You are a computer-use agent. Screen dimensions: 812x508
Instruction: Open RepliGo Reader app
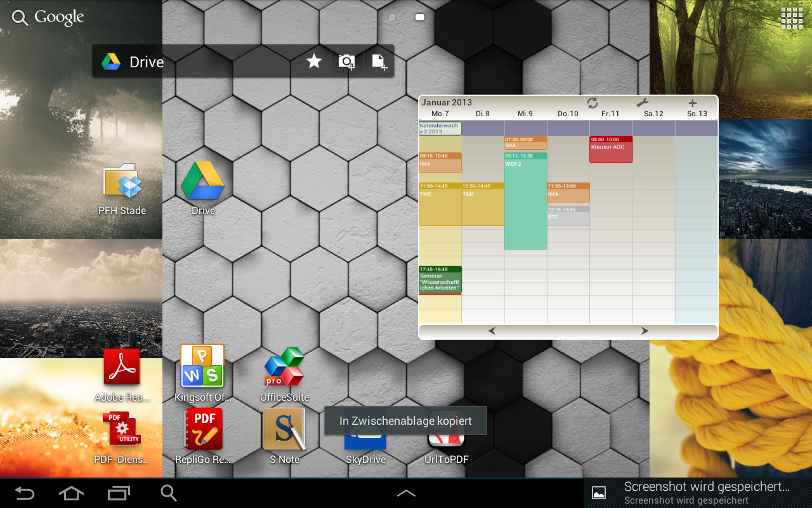(x=202, y=429)
